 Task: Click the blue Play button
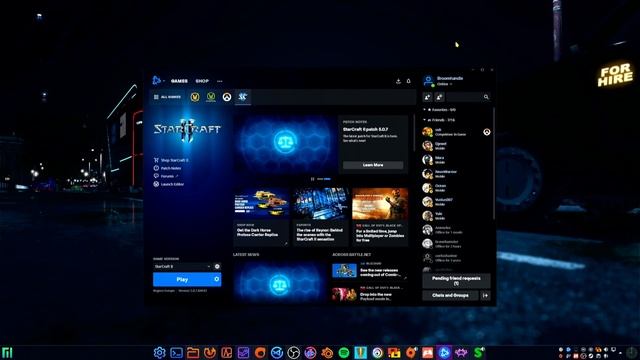[182, 280]
